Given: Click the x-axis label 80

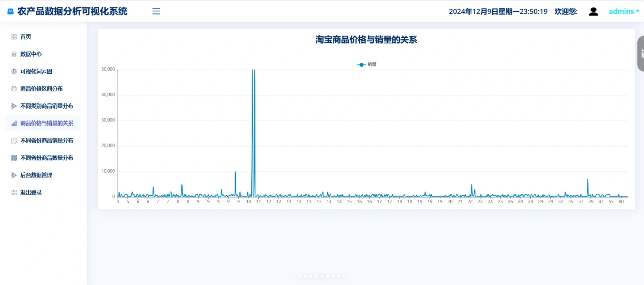Looking at the screenshot, I should tap(621, 202).
